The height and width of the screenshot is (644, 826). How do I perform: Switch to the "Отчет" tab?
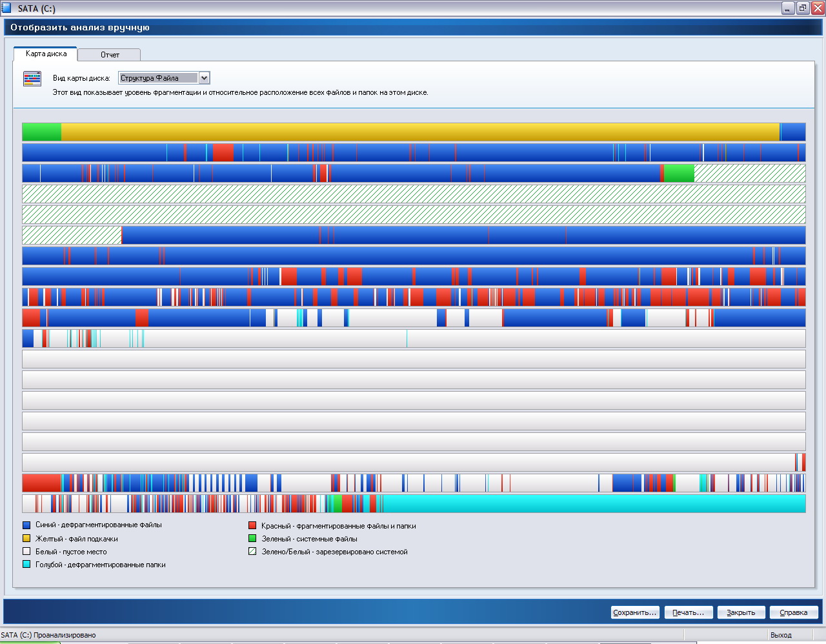110,55
